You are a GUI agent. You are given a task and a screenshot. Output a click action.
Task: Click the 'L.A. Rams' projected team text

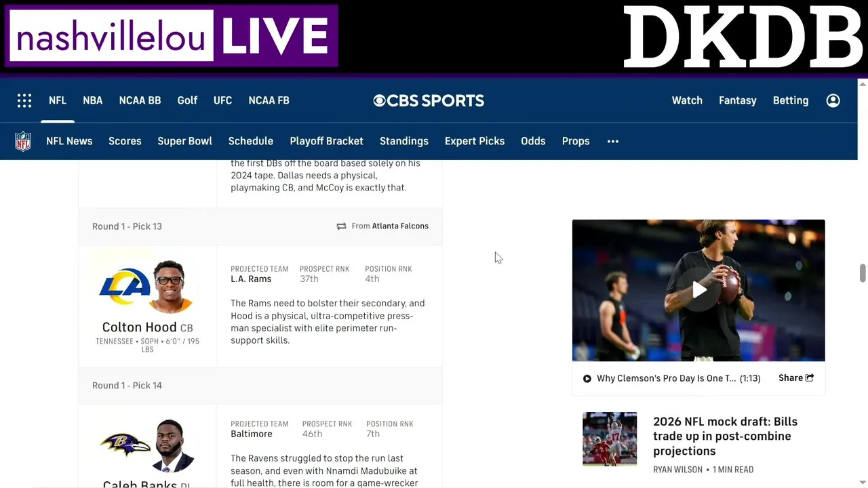pyautogui.click(x=251, y=279)
